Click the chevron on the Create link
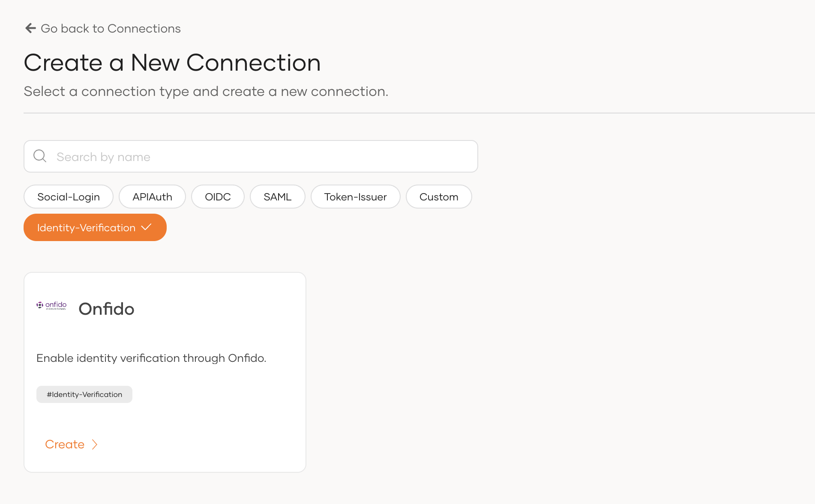This screenshot has height=504, width=815. pos(95,444)
